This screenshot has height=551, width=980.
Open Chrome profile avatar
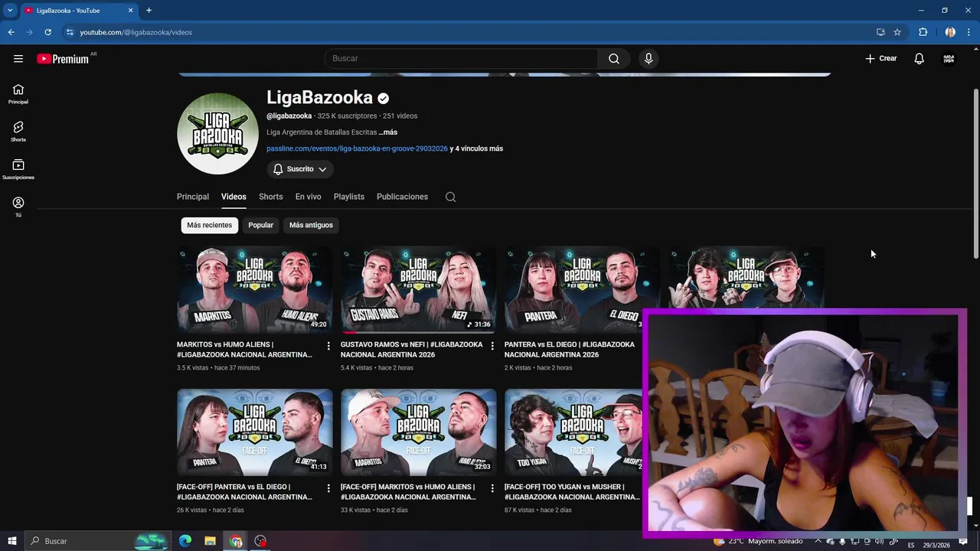pyautogui.click(x=950, y=32)
